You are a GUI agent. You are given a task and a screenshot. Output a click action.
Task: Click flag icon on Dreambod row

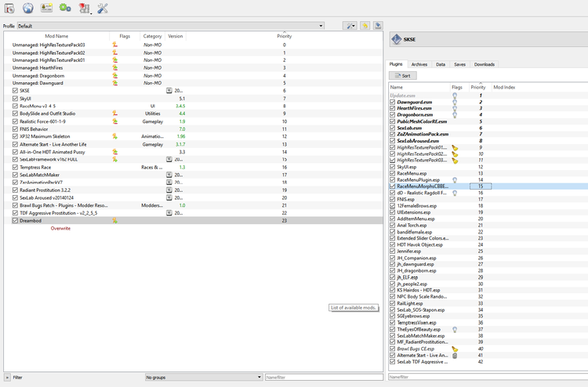pyautogui.click(x=114, y=221)
